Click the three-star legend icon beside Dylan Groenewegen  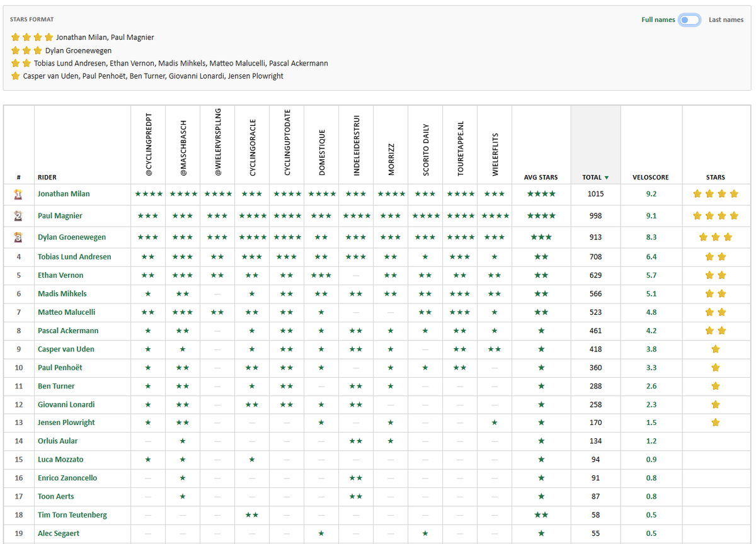click(x=26, y=50)
